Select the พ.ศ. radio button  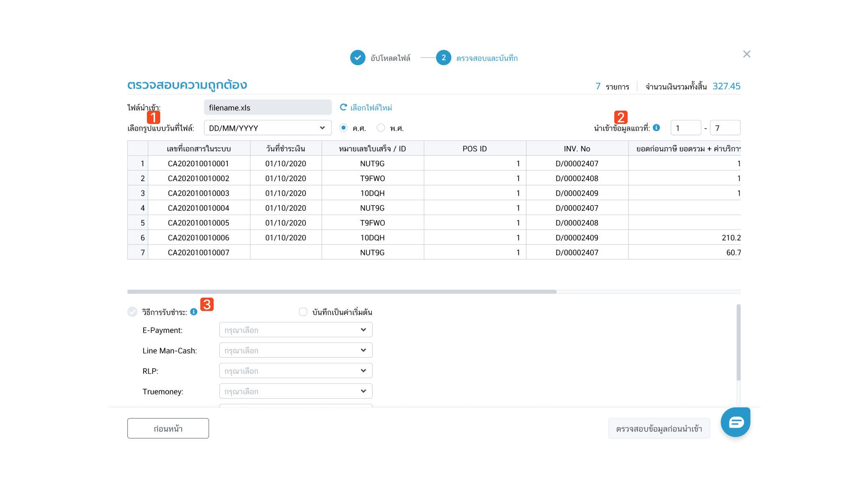pyautogui.click(x=381, y=128)
